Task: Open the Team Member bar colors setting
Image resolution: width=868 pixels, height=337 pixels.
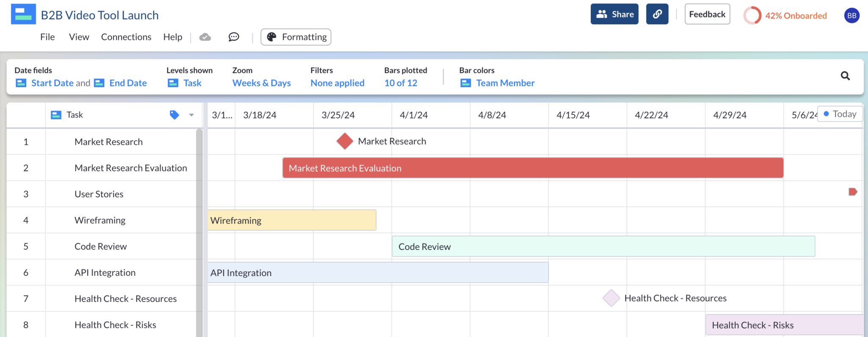Action: tap(505, 83)
